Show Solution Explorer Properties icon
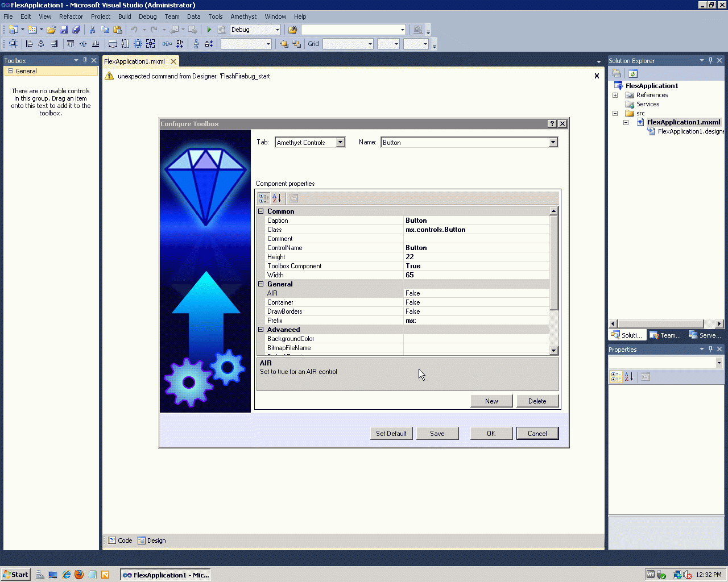The height and width of the screenshot is (582, 728). [617, 73]
